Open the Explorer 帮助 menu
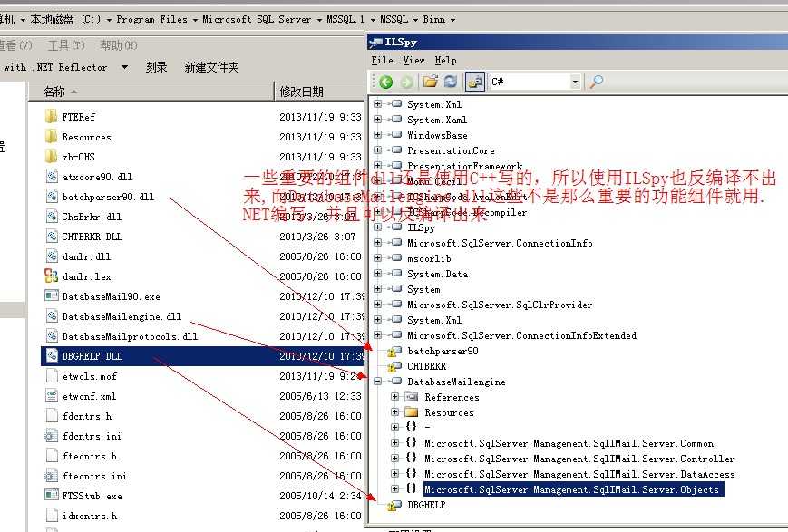This screenshot has width=788, height=532. pyautogui.click(x=119, y=45)
